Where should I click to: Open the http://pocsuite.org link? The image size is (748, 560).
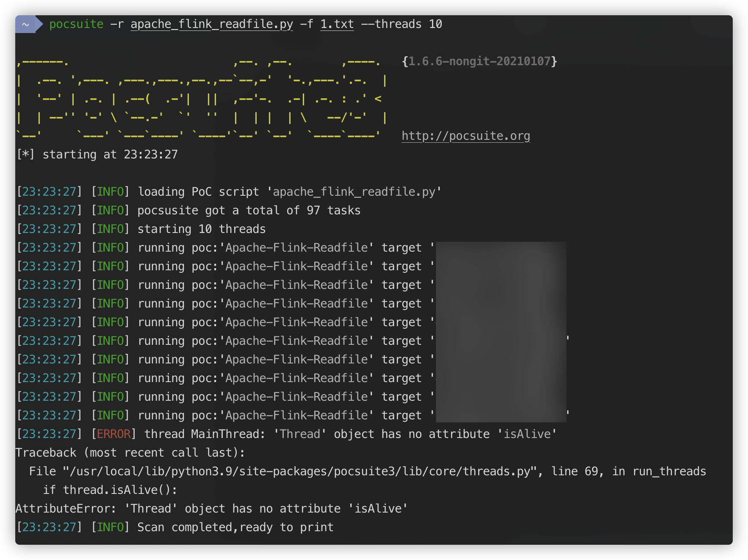[466, 136]
